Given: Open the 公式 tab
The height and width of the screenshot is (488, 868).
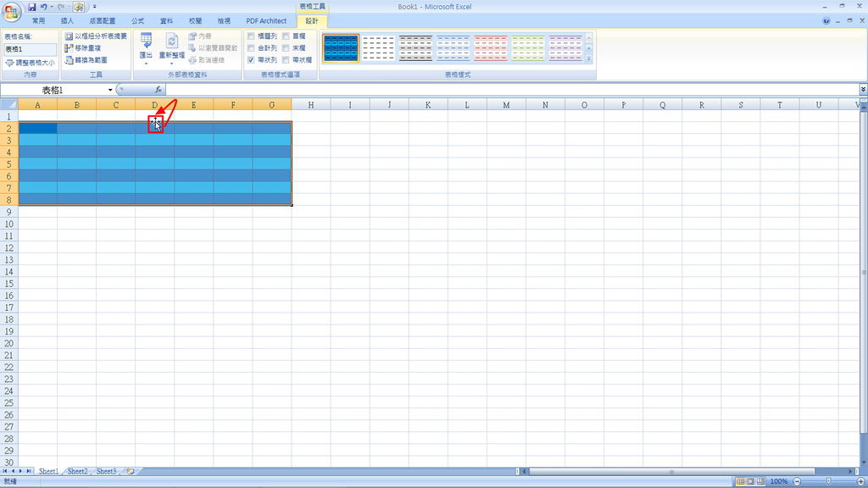Looking at the screenshot, I should tap(138, 21).
